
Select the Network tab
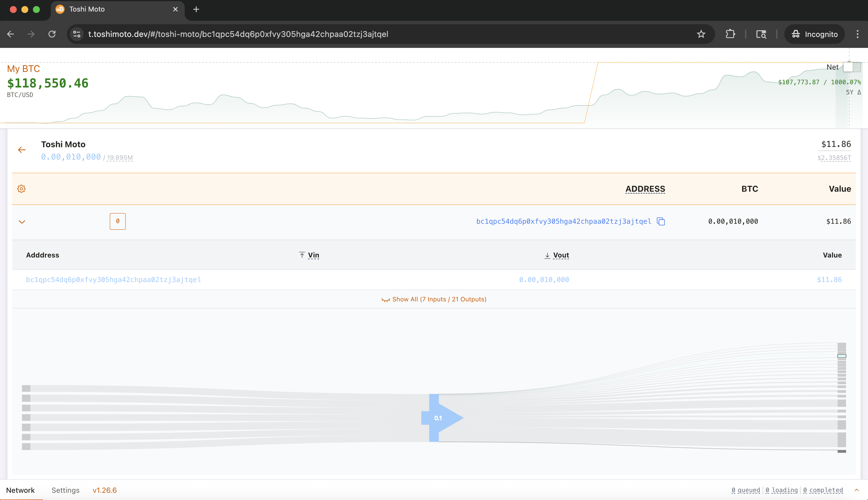(x=20, y=490)
